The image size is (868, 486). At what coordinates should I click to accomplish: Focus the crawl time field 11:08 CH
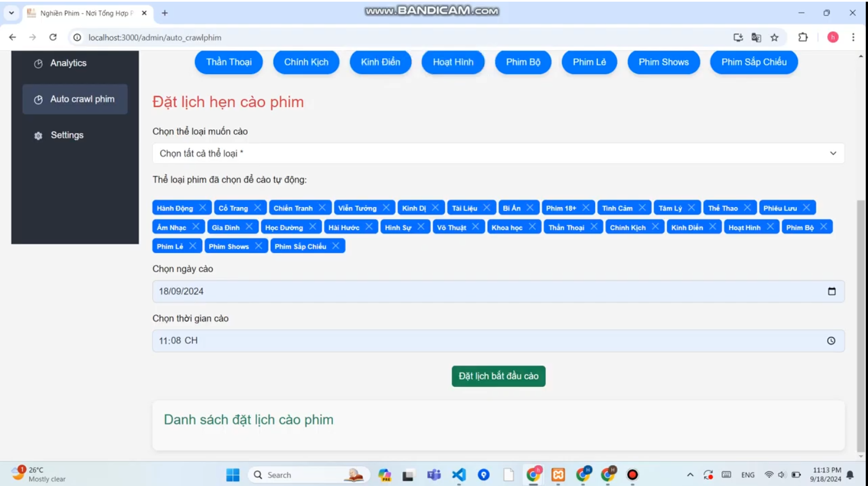click(x=498, y=340)
